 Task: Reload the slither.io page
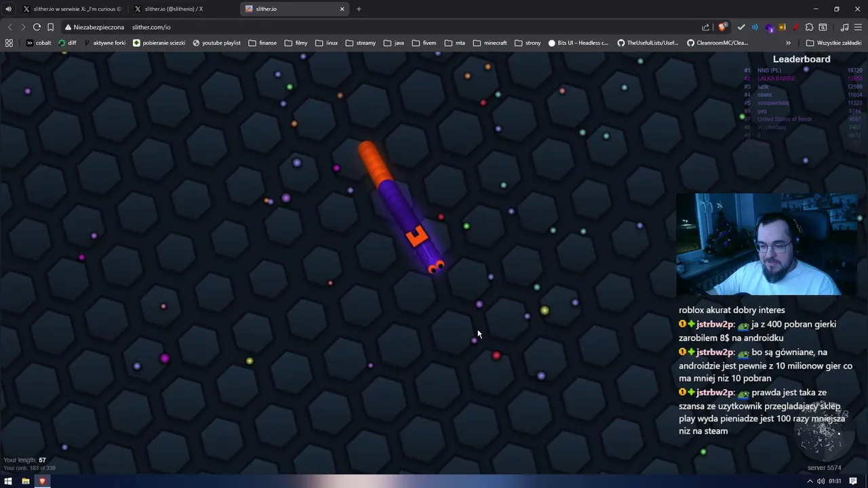(x=37, y=27)
